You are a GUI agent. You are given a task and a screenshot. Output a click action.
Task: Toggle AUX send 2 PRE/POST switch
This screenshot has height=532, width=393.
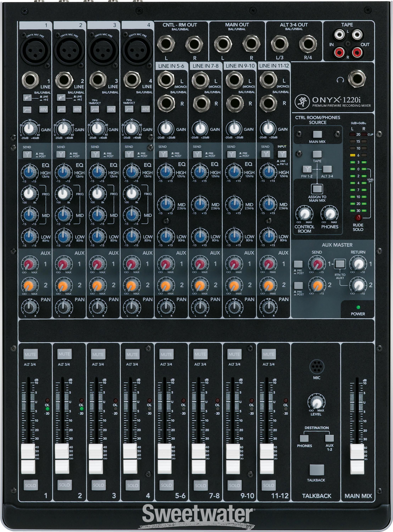coord(298,286)
